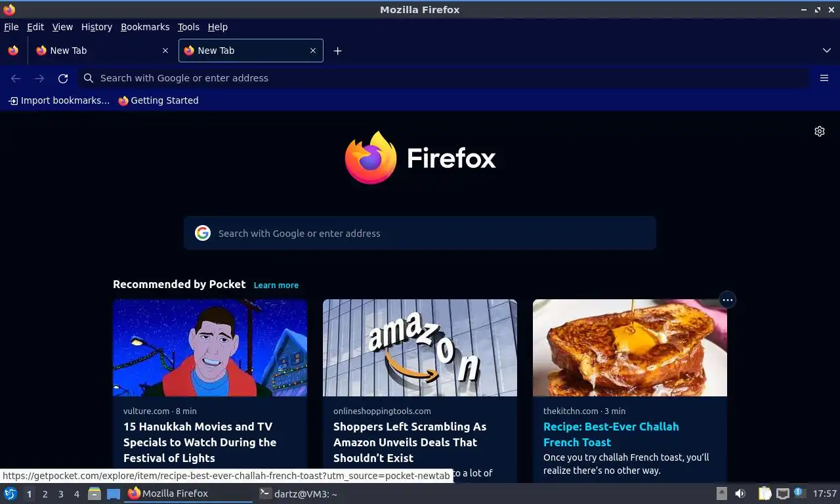Open a new tab with plus button
This screenshot has height=504, width=840.
(337, 51)
